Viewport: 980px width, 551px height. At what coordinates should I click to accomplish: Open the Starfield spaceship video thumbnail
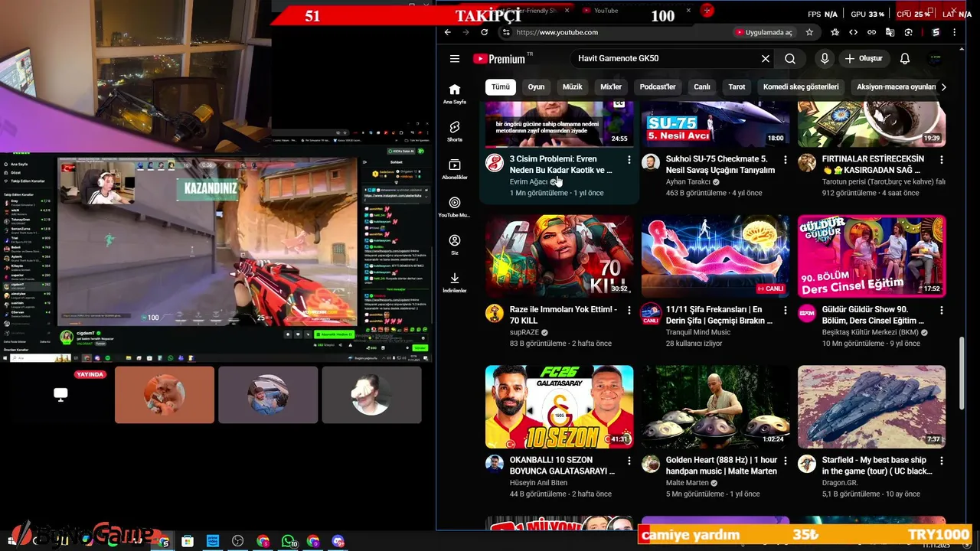tap(871, 407)
